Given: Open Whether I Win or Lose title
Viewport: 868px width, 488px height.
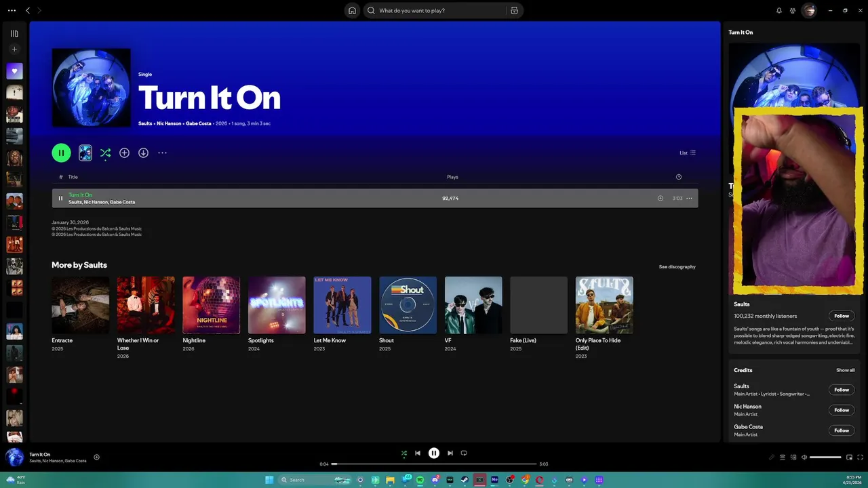Looking at the screenshot, I should click(138, 344).
